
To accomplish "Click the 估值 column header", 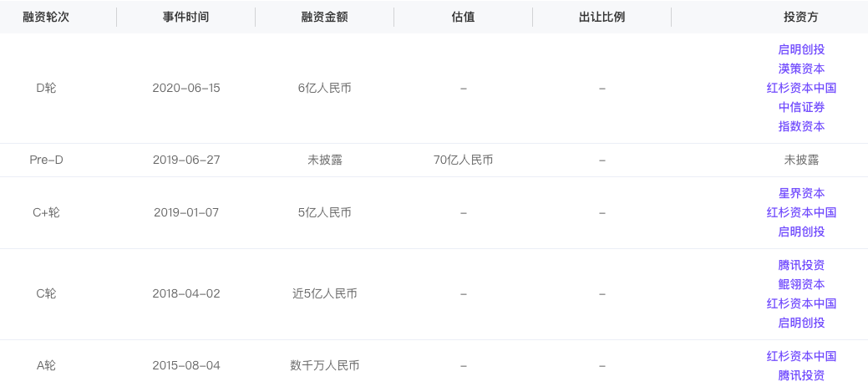I will [464, 18].
